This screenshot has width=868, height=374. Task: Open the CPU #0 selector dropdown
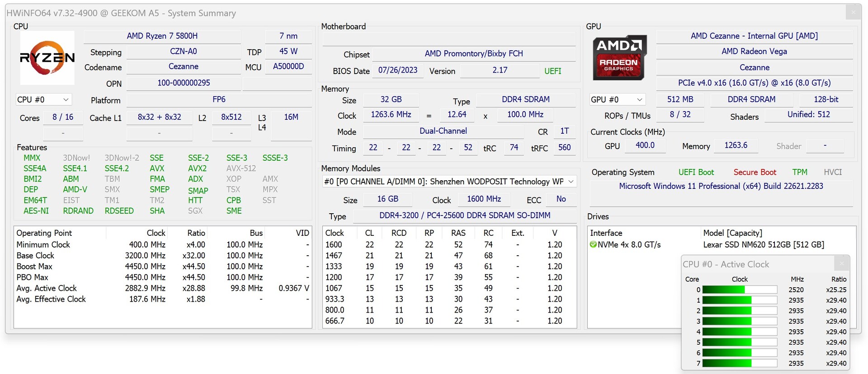pos(43,99)
